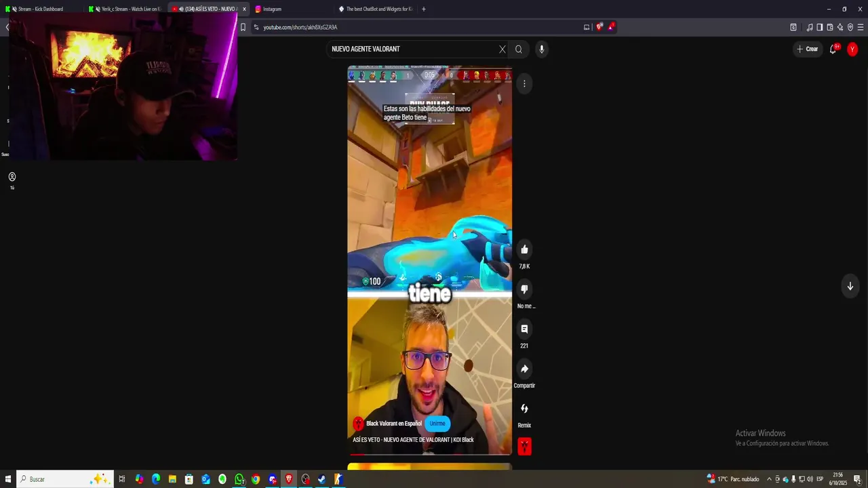Seek using the short's red progress bar

429,454
